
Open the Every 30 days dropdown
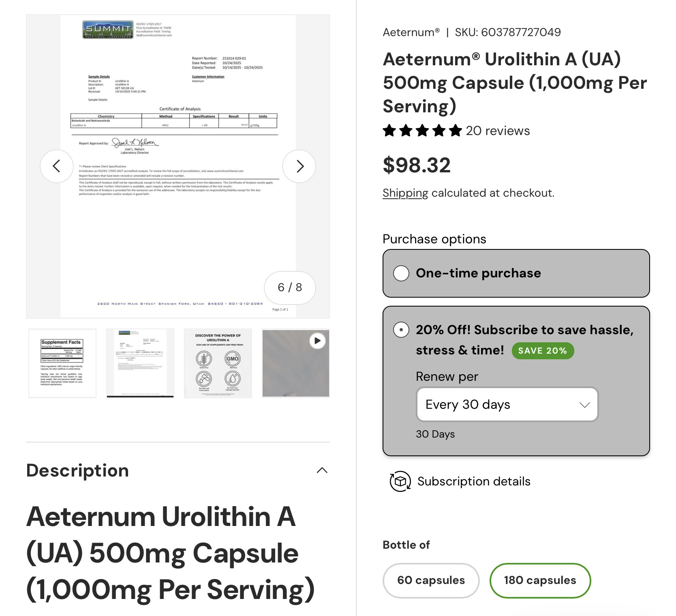click(x=507, y=404)
